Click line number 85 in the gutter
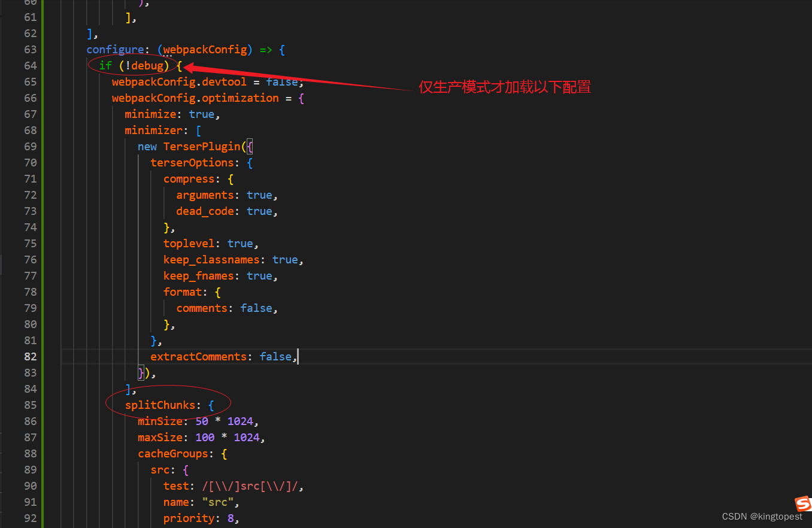Viewport: 812px width, 528px height. coord(30,405)
